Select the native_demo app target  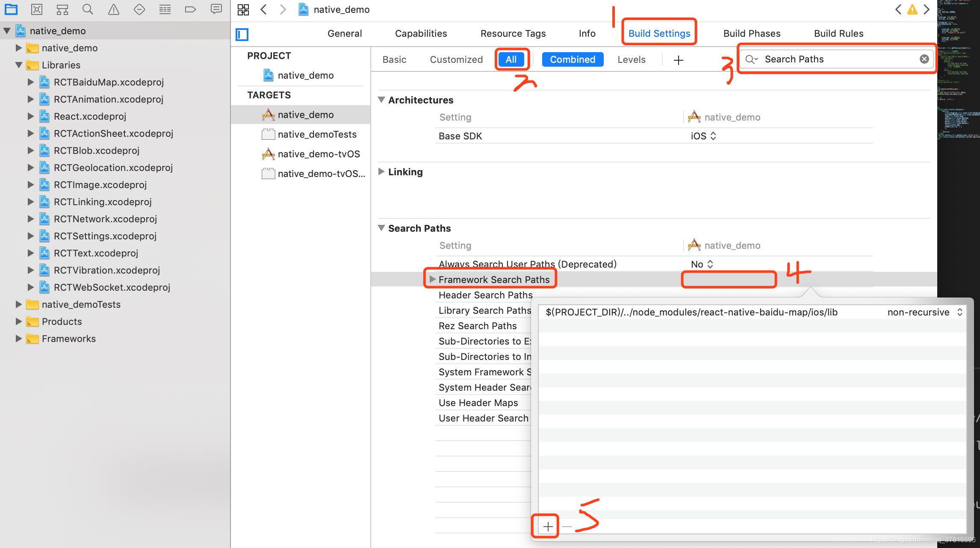305,115
